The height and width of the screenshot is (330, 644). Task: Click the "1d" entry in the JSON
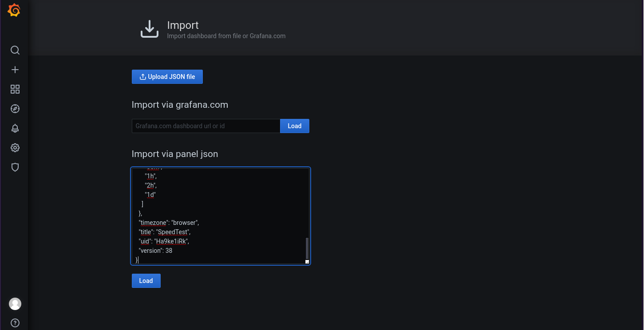tap(150, 195)
